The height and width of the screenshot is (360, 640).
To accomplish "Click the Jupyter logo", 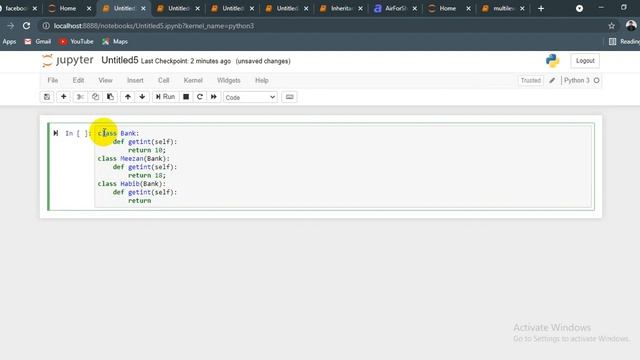I will point(68,60).
